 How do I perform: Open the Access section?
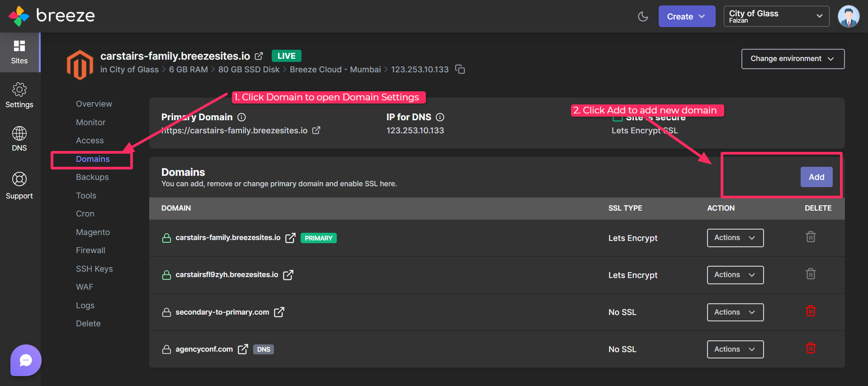pyautogui.click(x=90, y=141)
